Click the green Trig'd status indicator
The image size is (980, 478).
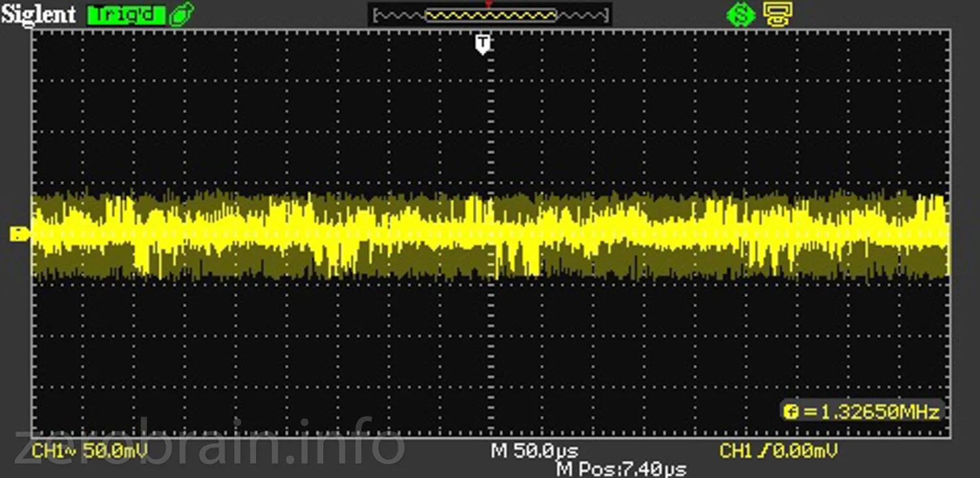point(126,14)
